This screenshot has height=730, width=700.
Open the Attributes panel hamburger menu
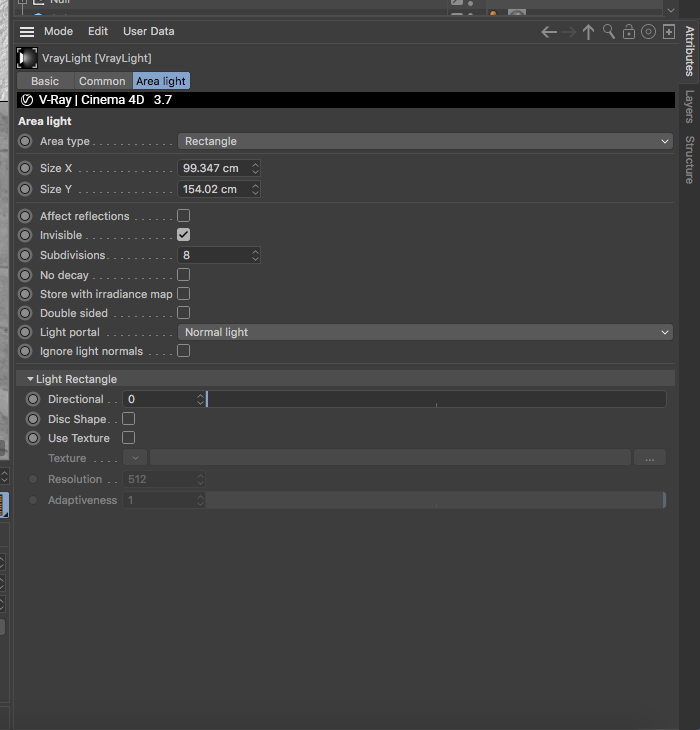tap(27, 32)
